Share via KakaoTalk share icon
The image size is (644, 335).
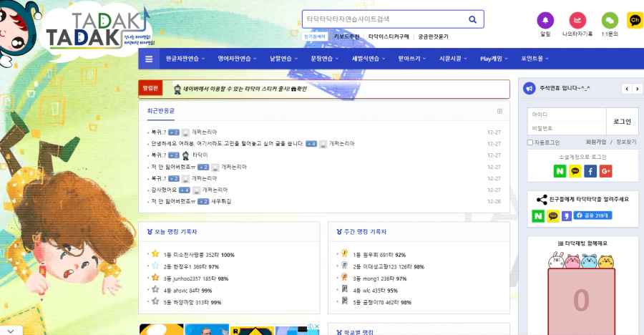553,215
